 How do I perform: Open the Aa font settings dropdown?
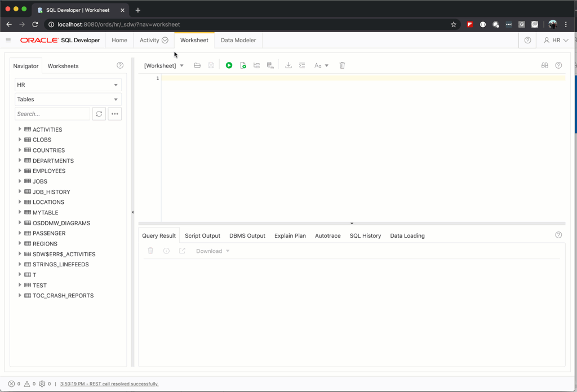click(x=321, y=65)
